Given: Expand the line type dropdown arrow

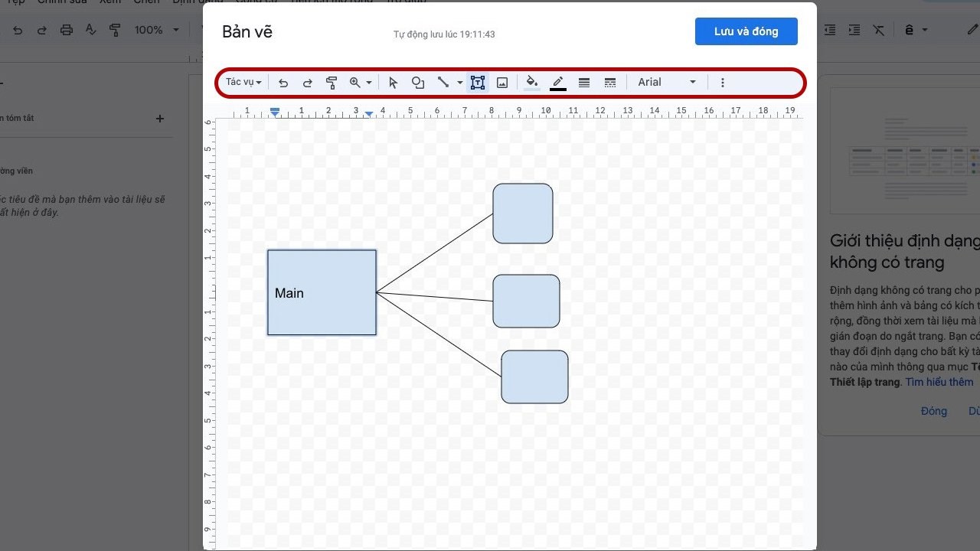Looking at the screenshot, I should 459,83.
